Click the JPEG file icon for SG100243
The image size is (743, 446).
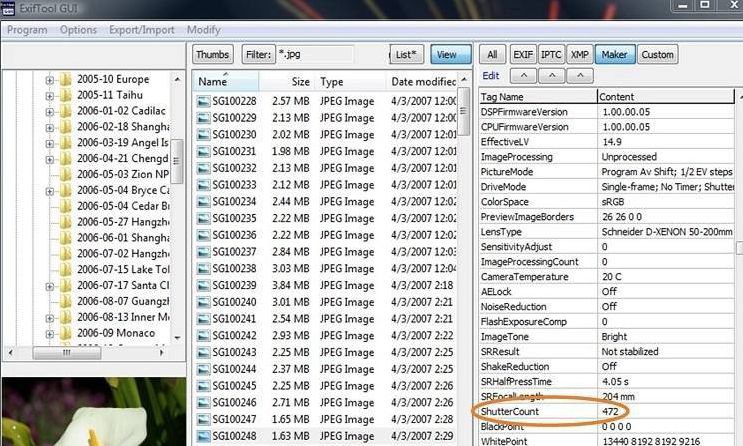click(203, 352)
